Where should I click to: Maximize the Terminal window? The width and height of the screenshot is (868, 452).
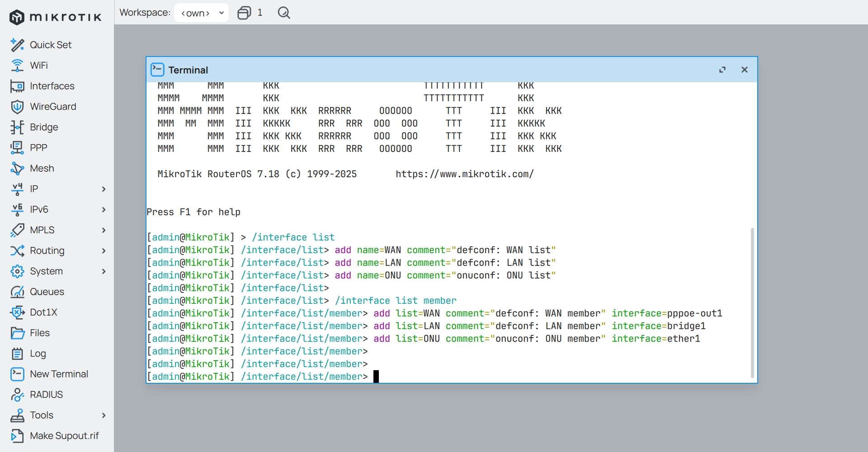click(x=722, y=70)
